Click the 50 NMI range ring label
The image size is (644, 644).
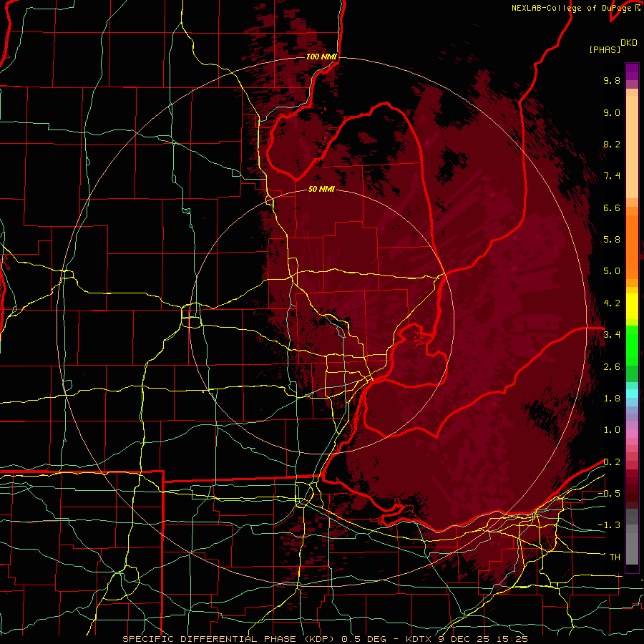click(321, 189)
